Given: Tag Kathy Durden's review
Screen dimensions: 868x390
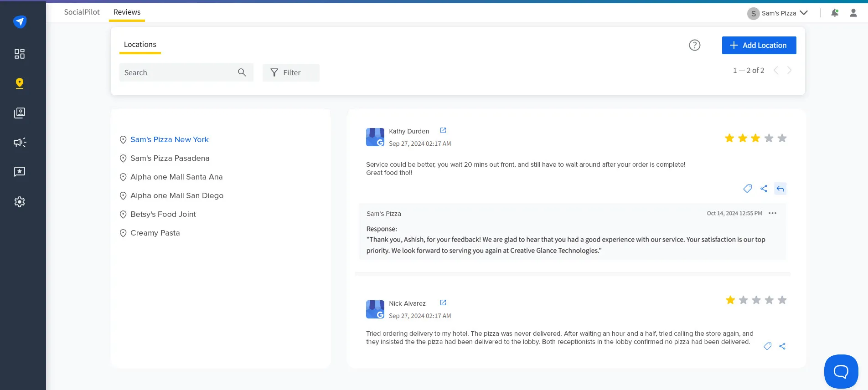Looking at the screenshot, I should click(x=748, y=189).
